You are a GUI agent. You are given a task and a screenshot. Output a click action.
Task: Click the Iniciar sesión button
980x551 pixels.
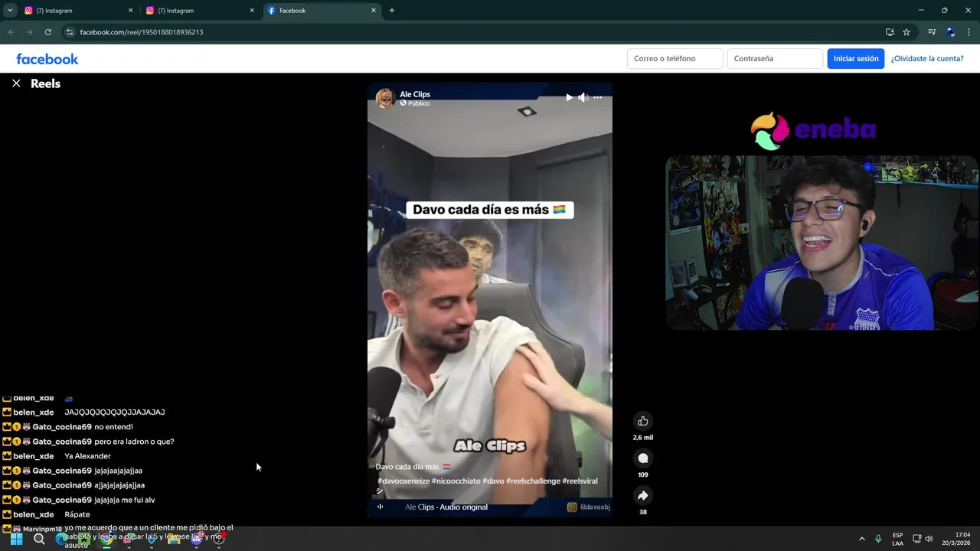855,59
